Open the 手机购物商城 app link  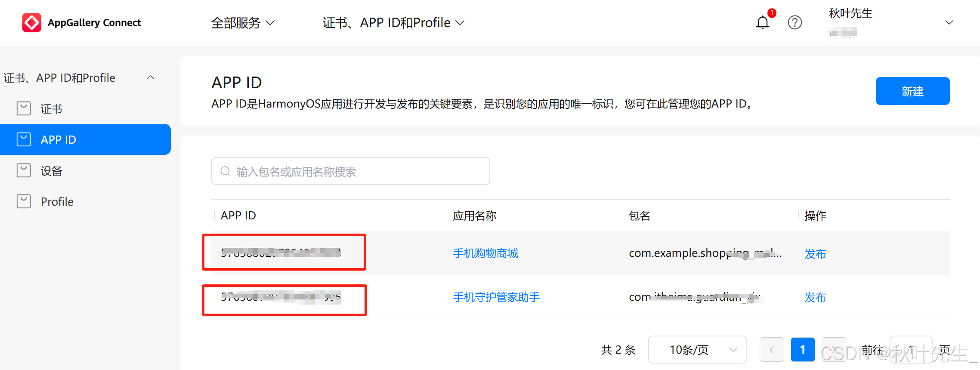point(485,253)
